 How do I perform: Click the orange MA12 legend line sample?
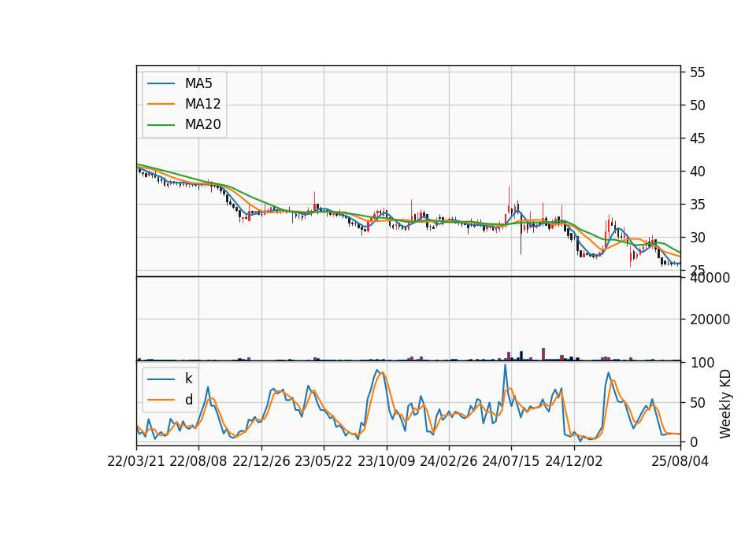pos(161,104)
